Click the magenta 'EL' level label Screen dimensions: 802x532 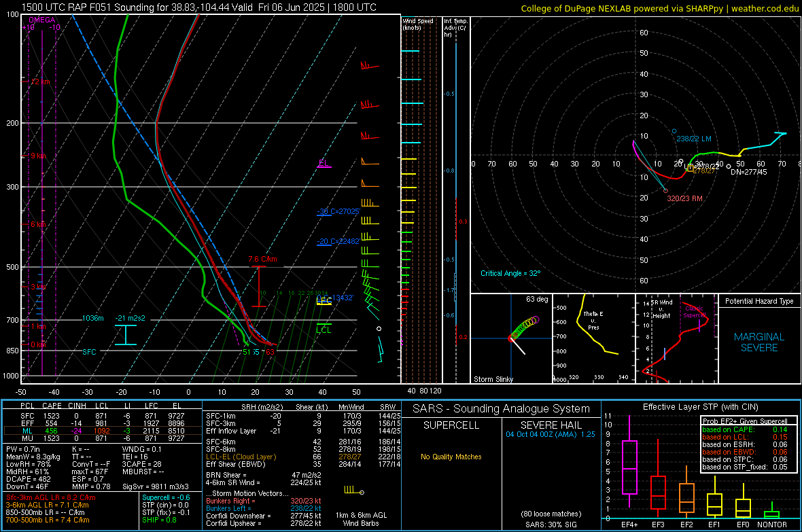coord(324,162)
